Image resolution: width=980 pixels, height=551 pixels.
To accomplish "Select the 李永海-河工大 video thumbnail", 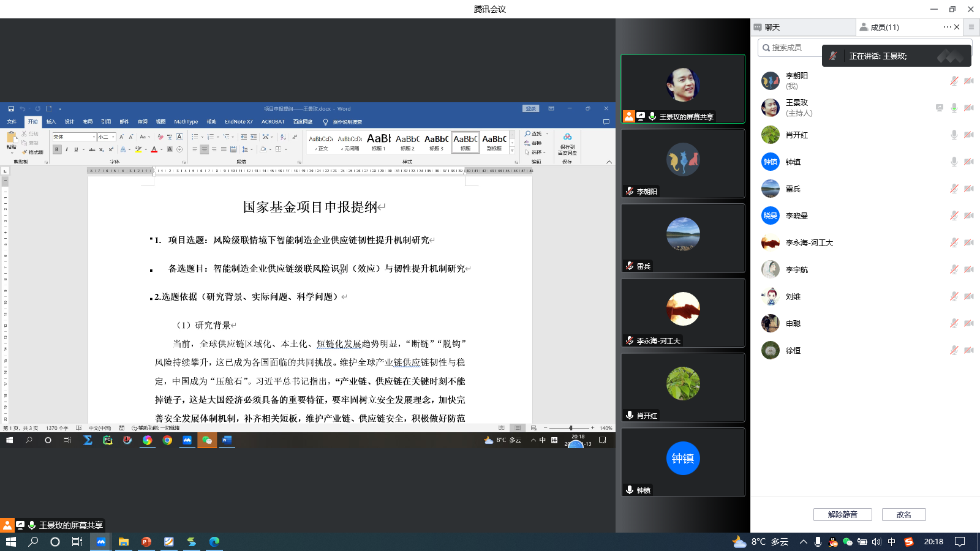I will click(683, 313).
